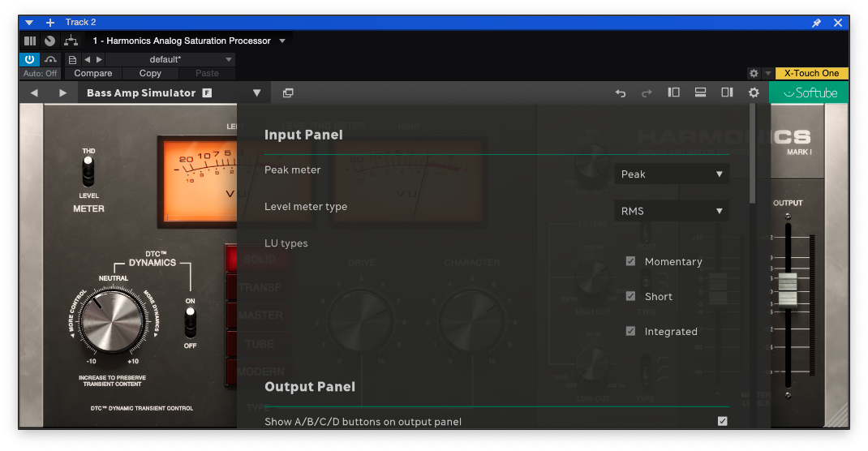Click the X-Touch One label

pos(811,73)
